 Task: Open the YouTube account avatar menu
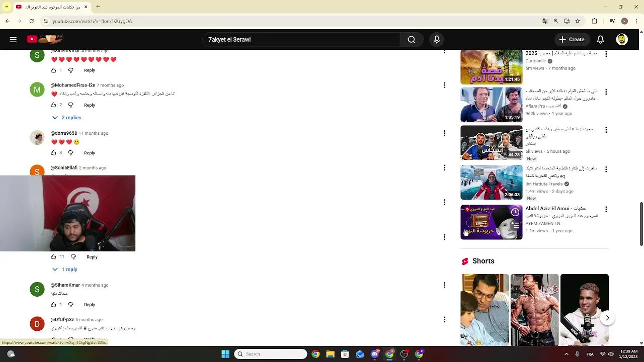(x=622, y=40)
